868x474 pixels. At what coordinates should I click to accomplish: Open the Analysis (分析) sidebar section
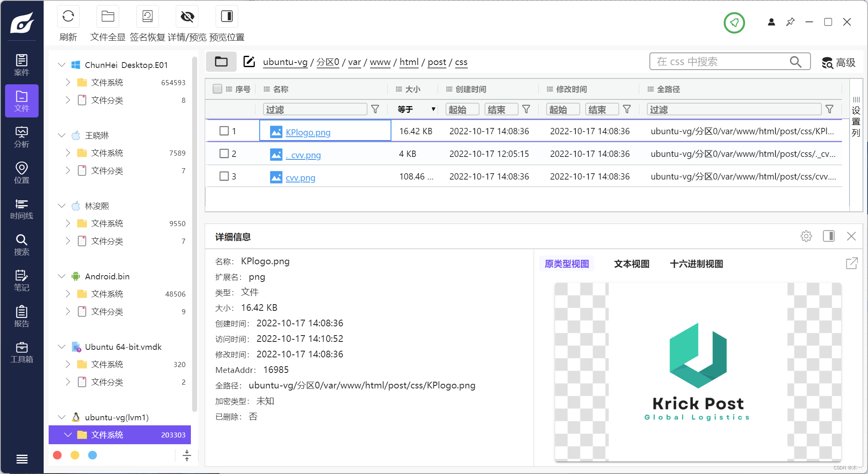[x=21, y=137]
